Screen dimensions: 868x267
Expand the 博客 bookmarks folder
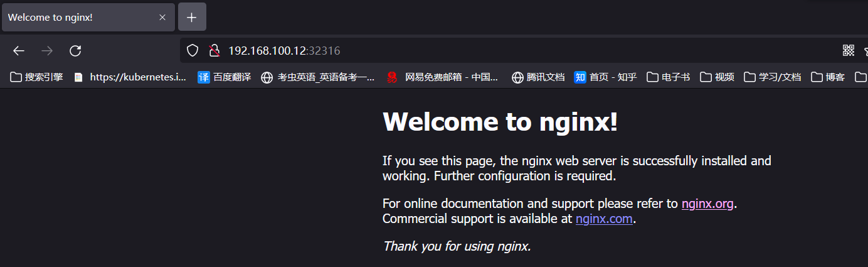pyautogui.click(x=828, y=77)
